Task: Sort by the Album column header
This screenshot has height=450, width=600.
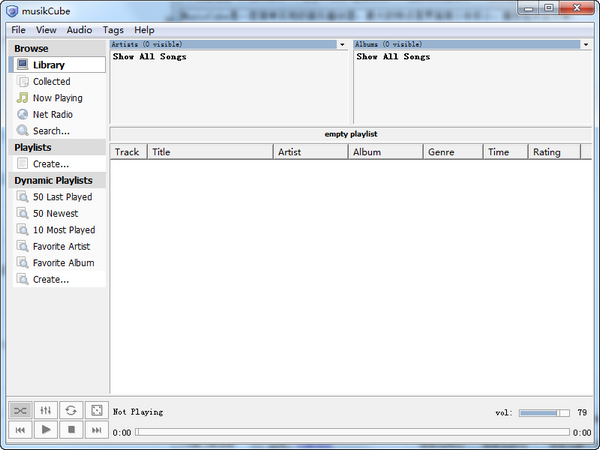Action: point(385,152)
